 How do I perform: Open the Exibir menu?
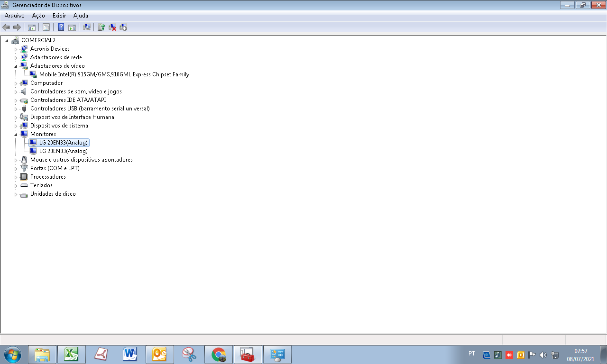[x=59, y=16]
